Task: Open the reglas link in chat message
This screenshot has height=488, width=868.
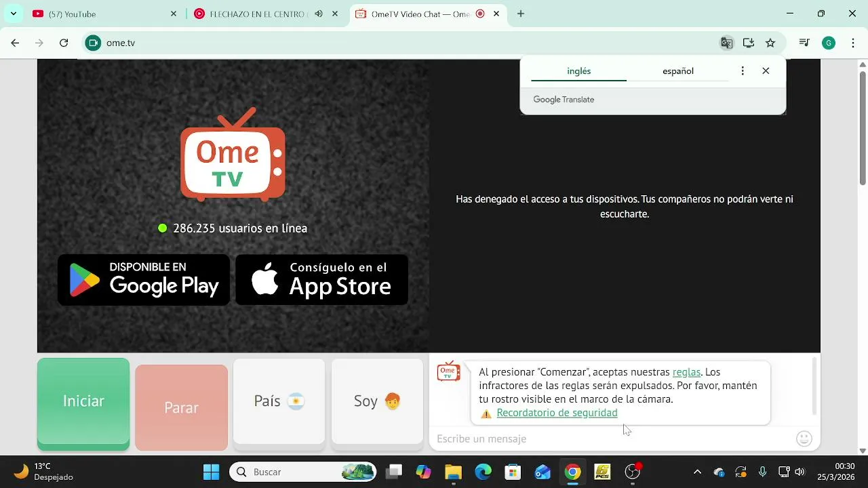Action: pyautogui.click(x=686, y=372)
